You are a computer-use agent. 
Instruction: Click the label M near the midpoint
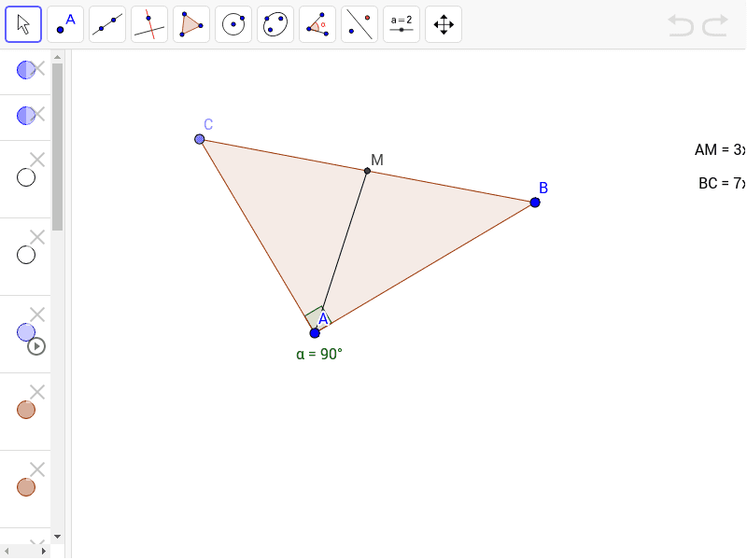(x=377, y=160)
